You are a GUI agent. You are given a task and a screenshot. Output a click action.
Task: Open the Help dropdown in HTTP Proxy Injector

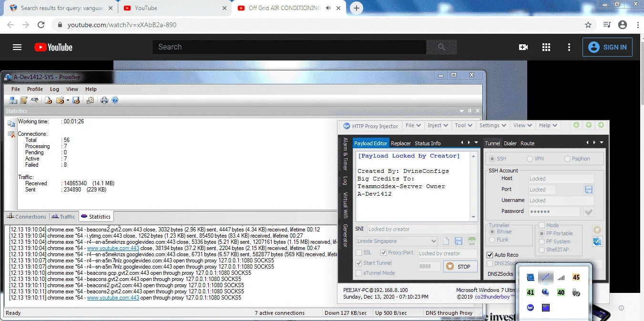click(548, 125)
